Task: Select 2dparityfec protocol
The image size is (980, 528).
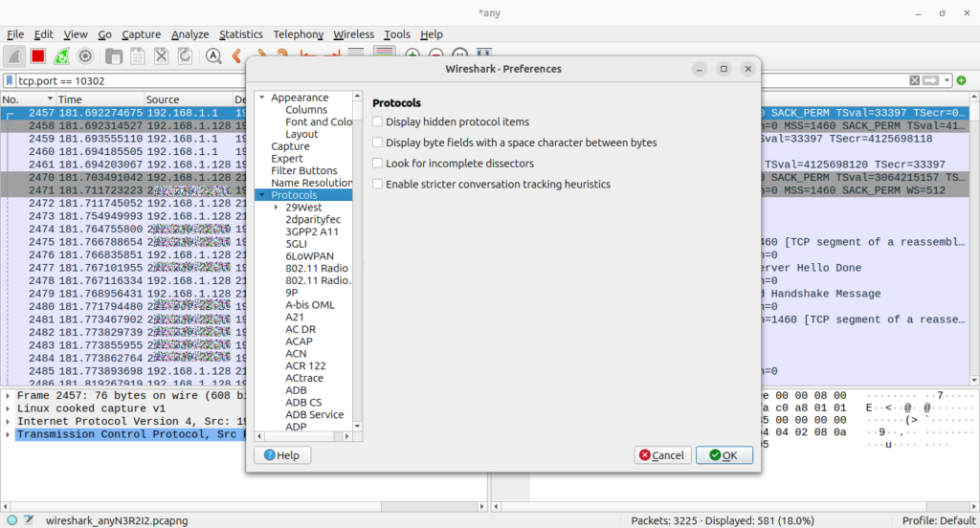Action: click(x=313, y=219)
